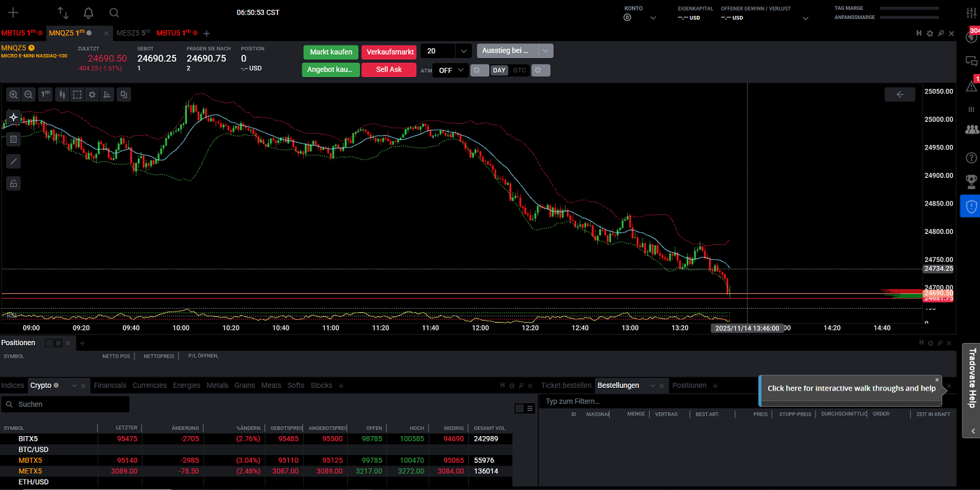Toggle the view switch in Positionen panel

pyautogui.click(x=54, y=343)
